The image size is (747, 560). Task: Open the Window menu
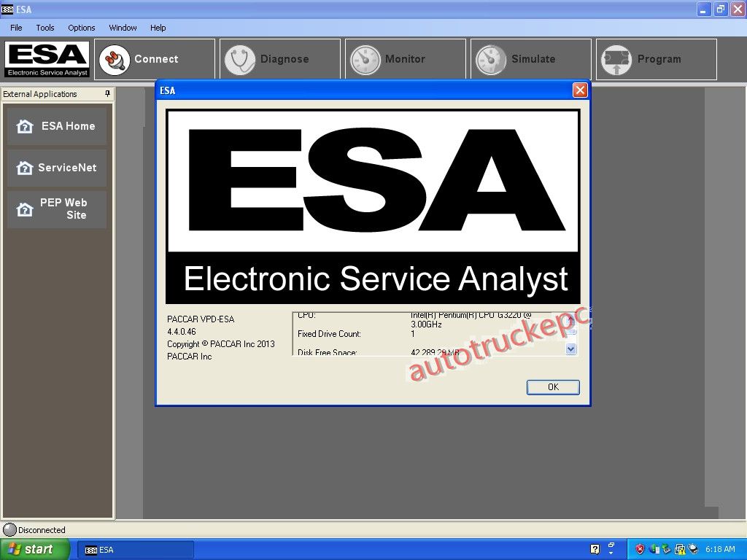click(x=123, y=28)
